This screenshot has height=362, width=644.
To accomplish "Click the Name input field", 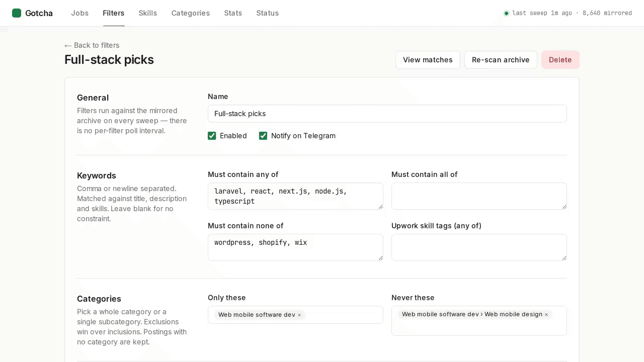I will pos(387,114).
